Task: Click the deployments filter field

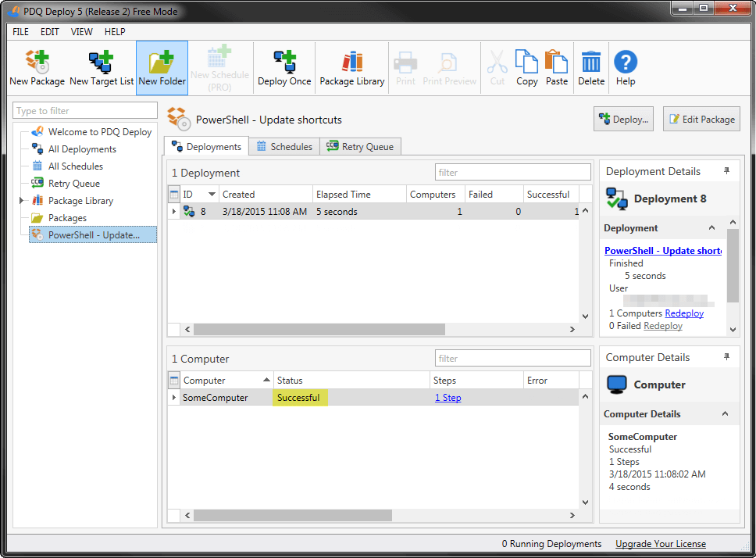Action: coord(512,172)
